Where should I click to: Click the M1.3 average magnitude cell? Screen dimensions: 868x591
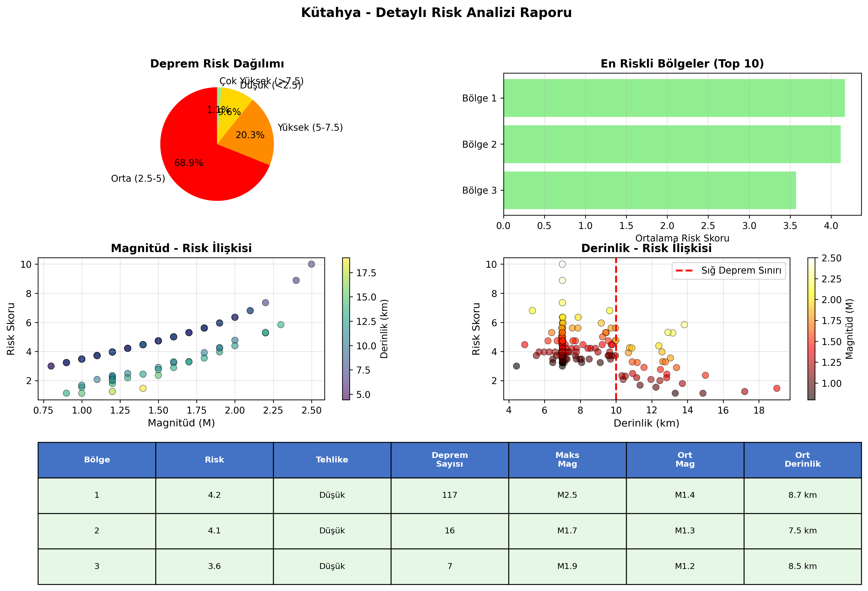click(x=685, y=531)
